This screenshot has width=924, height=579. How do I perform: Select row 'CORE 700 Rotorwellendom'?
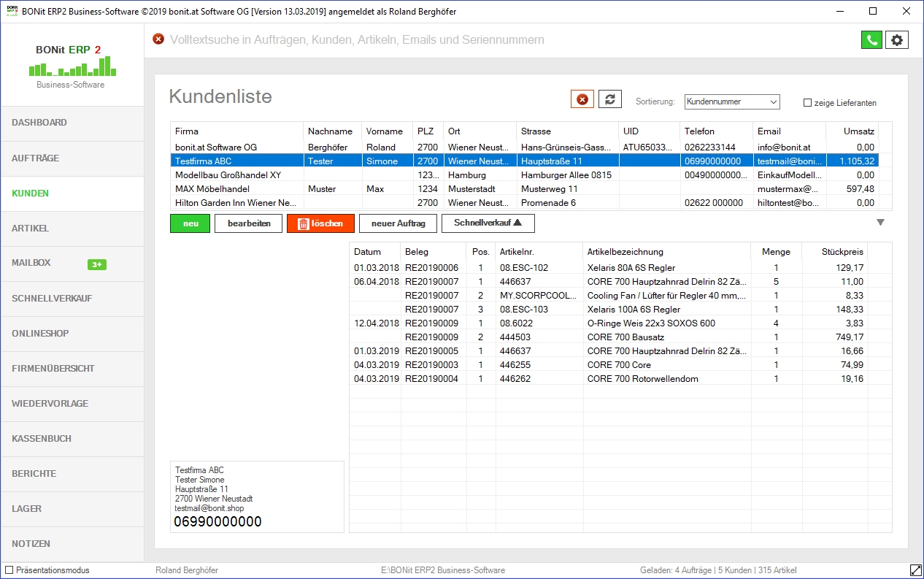(609, 379)
